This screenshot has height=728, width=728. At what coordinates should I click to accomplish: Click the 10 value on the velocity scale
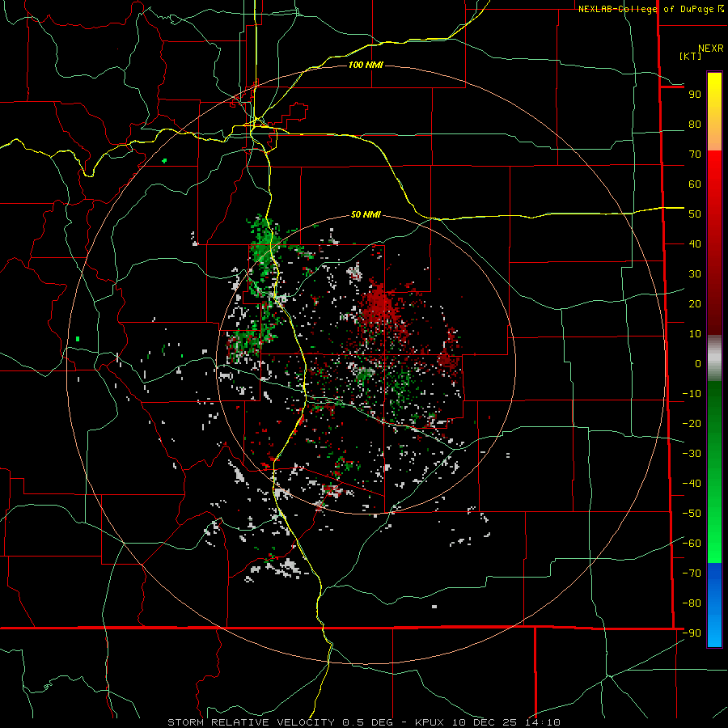pos(695,334)
